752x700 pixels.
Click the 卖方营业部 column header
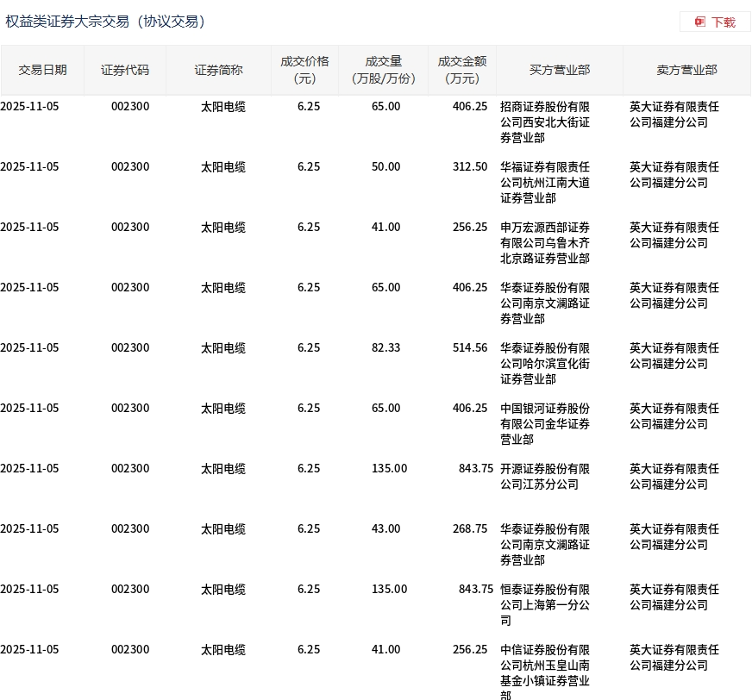pos(686,70)
